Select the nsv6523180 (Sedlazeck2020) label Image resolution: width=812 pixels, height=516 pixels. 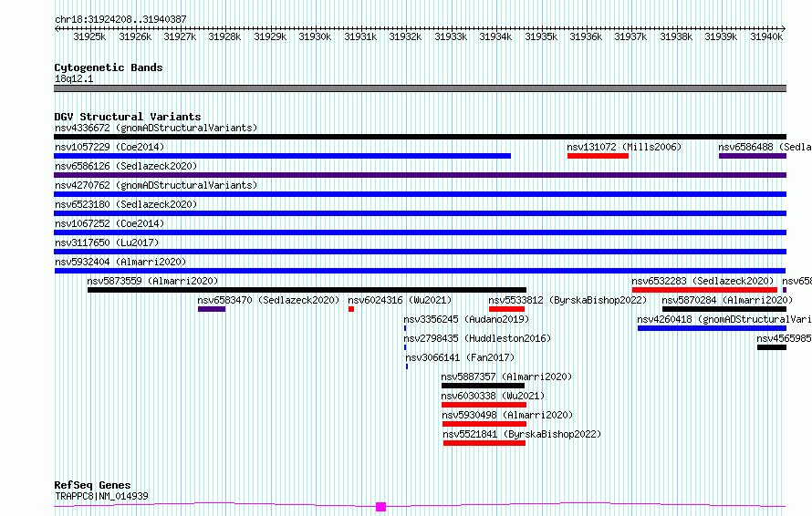(x=126, y=204)
